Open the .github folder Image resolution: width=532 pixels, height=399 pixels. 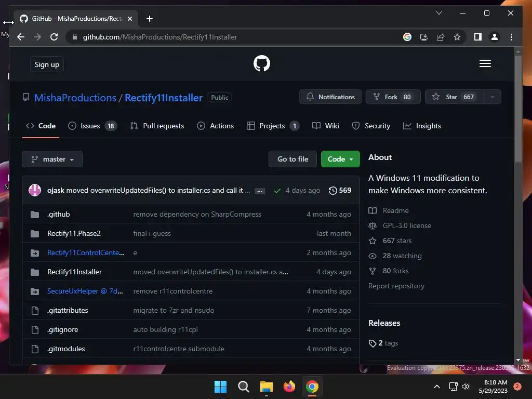(58, 214)
